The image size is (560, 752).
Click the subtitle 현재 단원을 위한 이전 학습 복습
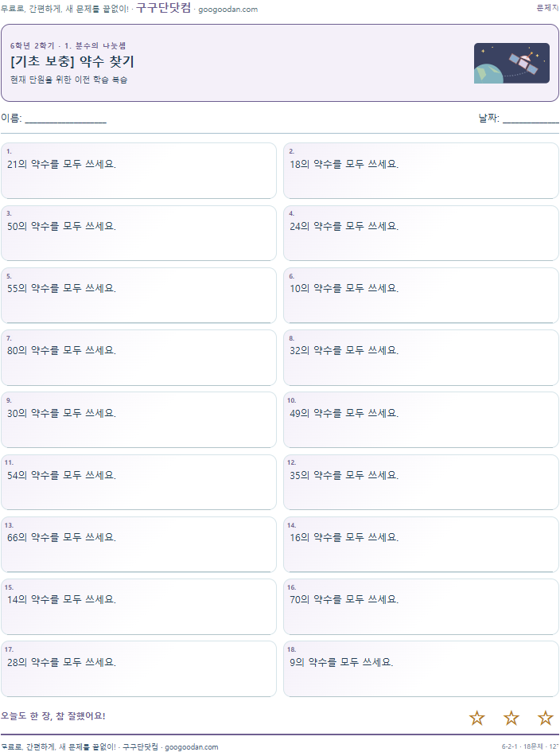coord(68,80)
